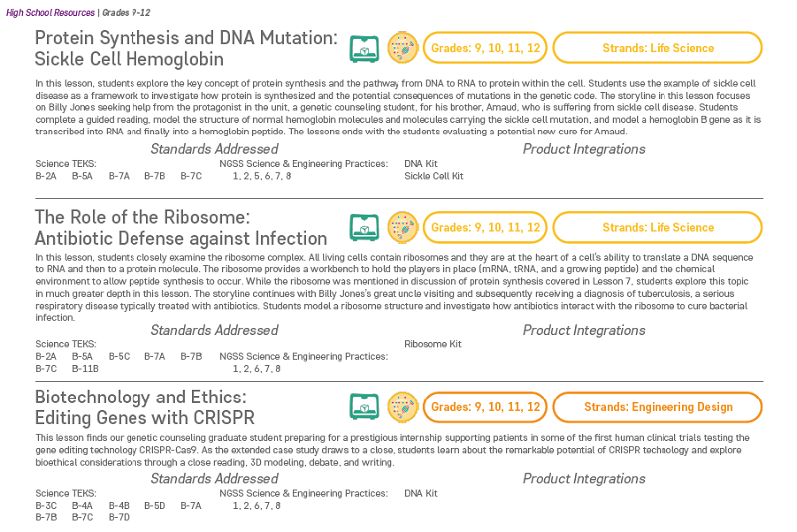Image resolution: width=797 pixels, height=532 pixels.
Task: Click the petri dish icon in Ribosome lesson
Action: (402, 227)
